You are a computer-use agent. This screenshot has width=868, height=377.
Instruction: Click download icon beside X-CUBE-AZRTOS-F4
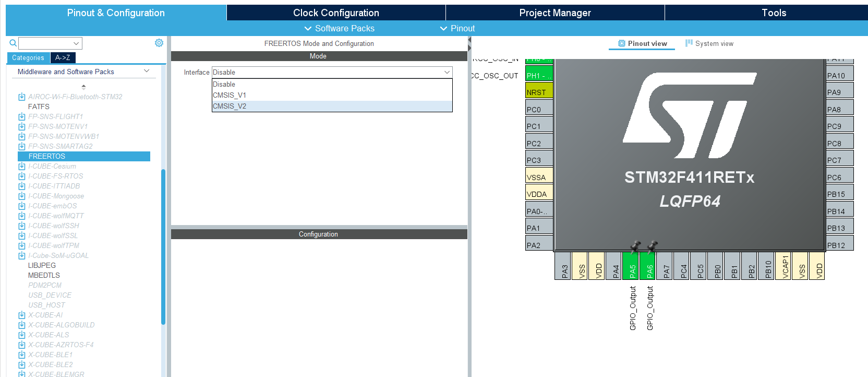pos(22,345)
